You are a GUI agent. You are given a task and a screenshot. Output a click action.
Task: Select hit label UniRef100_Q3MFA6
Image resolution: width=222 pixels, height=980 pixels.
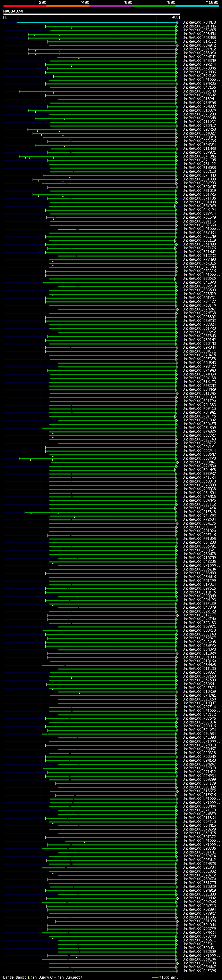(x=199, y=103)
